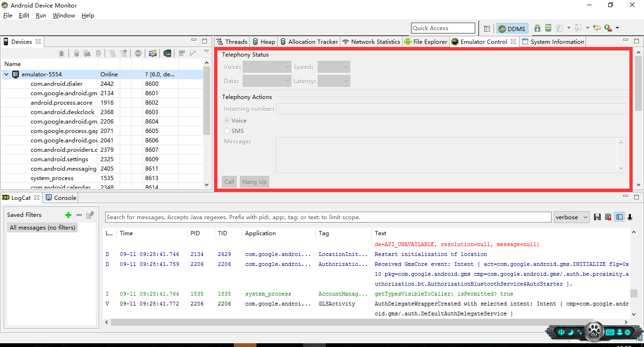
Task: Open the Speed dropdown
Action: click(x=334, y=67)
